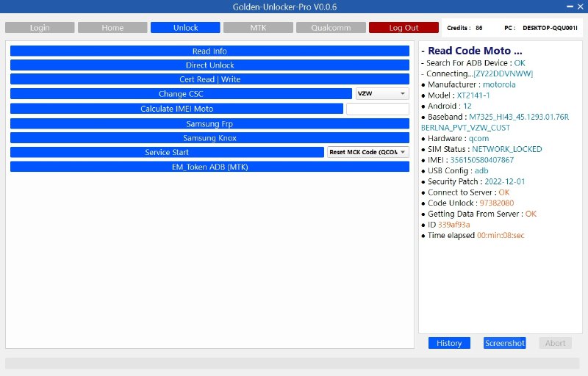The image size is (588, 376).
Task: Take a Screenshot of the log
Action: (x=505, y=343)
